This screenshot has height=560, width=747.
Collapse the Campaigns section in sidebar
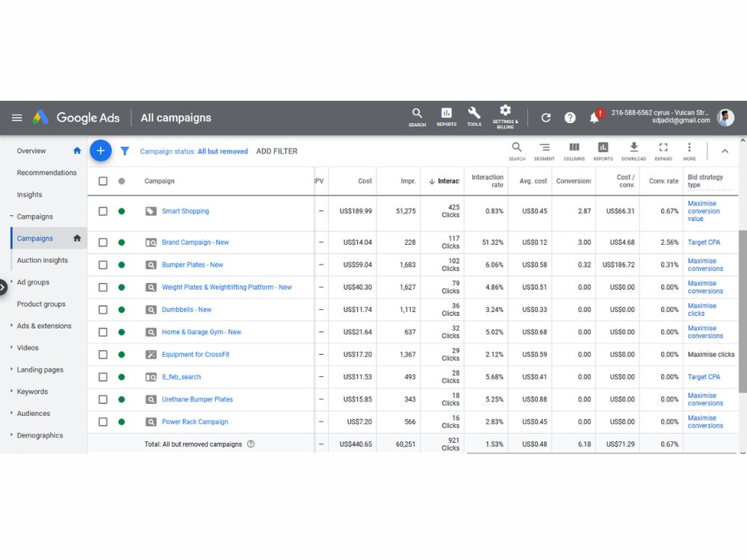[x=11, y=217]
